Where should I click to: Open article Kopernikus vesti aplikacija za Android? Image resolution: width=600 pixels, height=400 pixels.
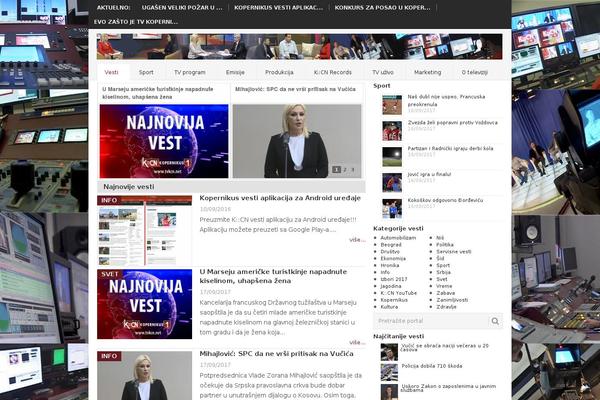click(280, 198)
